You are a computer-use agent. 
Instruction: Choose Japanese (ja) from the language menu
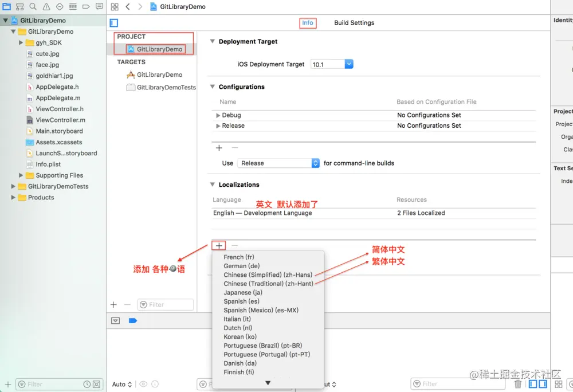pos(268,292)
